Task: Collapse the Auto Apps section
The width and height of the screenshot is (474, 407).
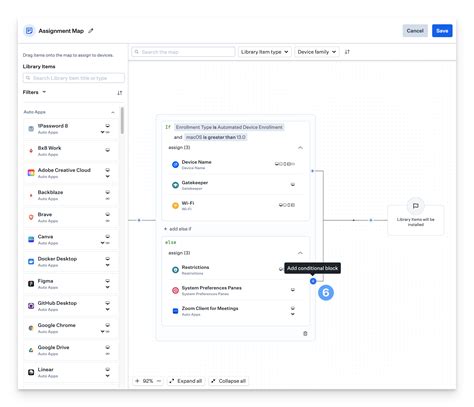Action: (113, 112)
